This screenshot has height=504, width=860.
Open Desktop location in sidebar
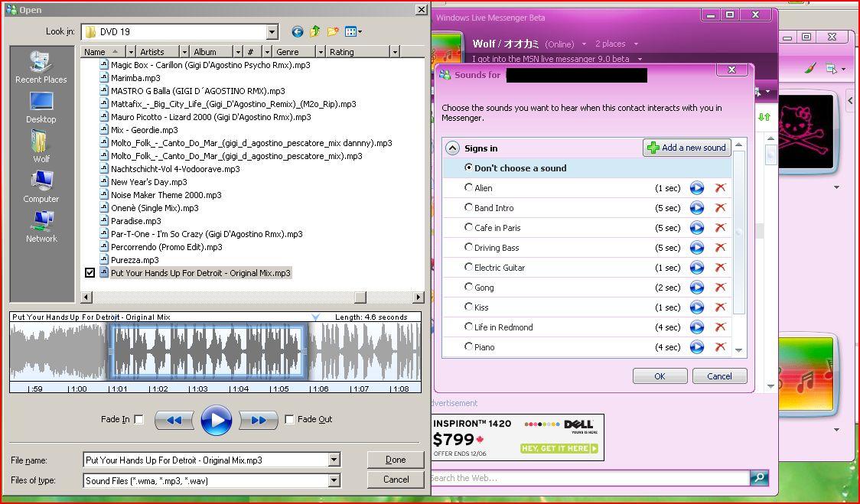41,108
